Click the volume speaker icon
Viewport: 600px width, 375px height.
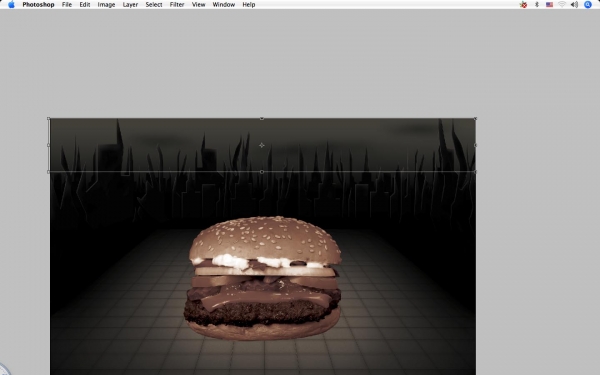click(x=574, y=5)
